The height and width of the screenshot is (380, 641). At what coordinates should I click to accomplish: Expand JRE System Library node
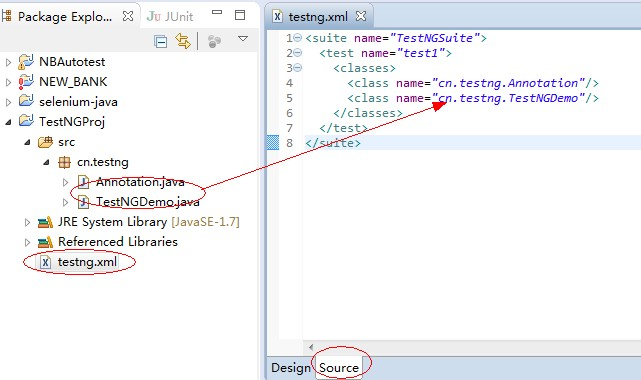pos(27,222)
